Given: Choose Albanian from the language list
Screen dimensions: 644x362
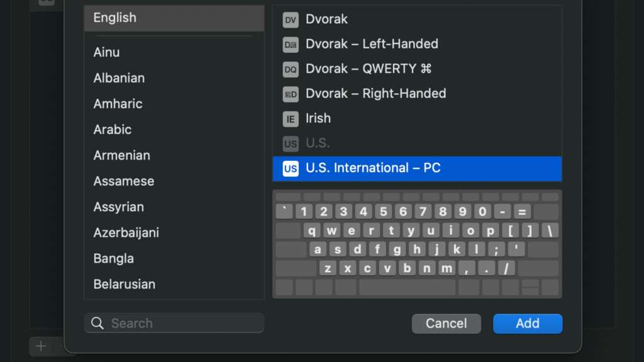Looking at the screenshot, I should 119,78.
